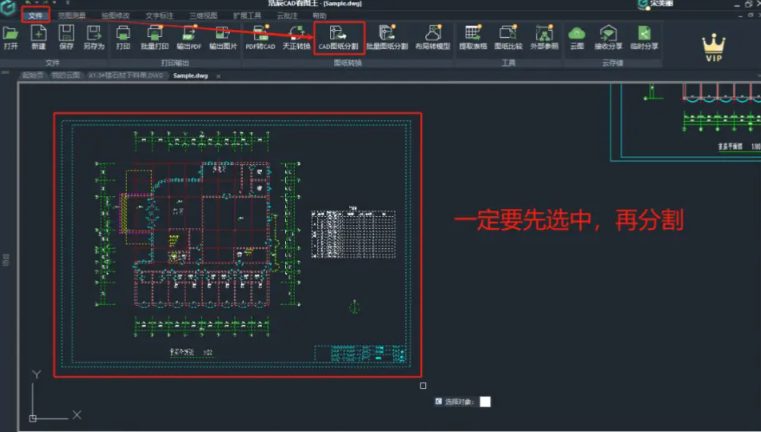Screen dimensions: 761x432
Task: Click the 图纸比较 drawing compare icon
Action: [508, 38]
